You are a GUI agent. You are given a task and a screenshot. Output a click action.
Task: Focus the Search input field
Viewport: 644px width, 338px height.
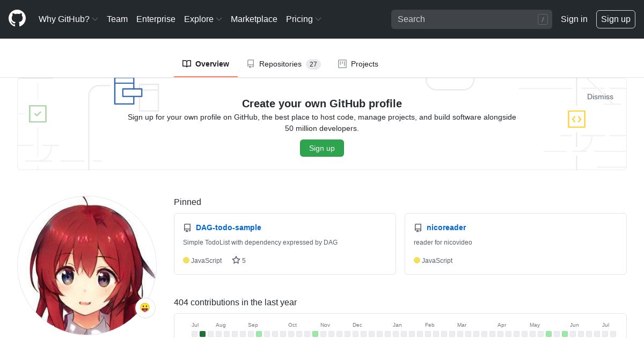471,19
